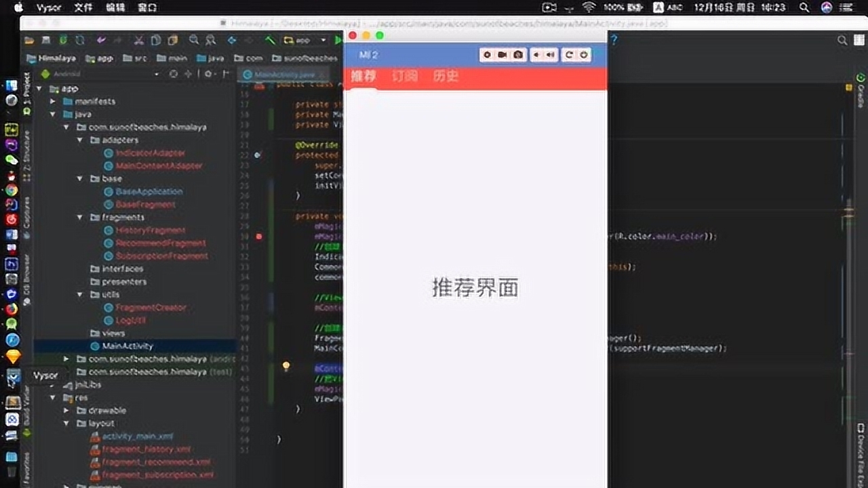Image resolution: width=868 pixels, height=488 pixels.
Task: Click the Himalaya breadcrumb in navigation bar
Action: pyautogui.click(x=52, y=58)
